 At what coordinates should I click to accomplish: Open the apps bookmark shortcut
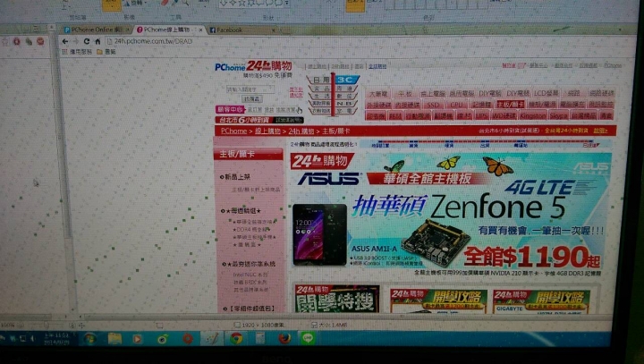pos(77,52)
